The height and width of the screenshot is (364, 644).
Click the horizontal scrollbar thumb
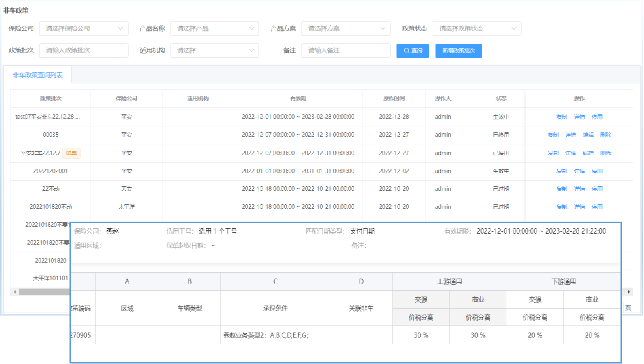pos(44,292)
